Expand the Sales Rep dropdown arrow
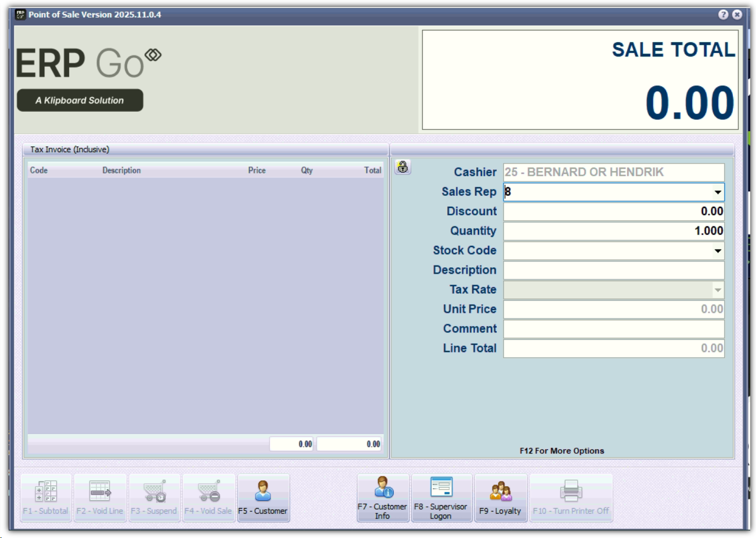 tap(717, 192)
